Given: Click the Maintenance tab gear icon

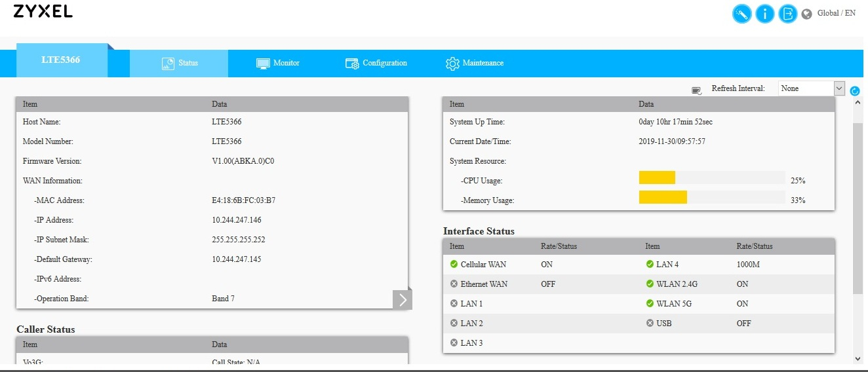Looking at the screenshot, I should [452, 64].
